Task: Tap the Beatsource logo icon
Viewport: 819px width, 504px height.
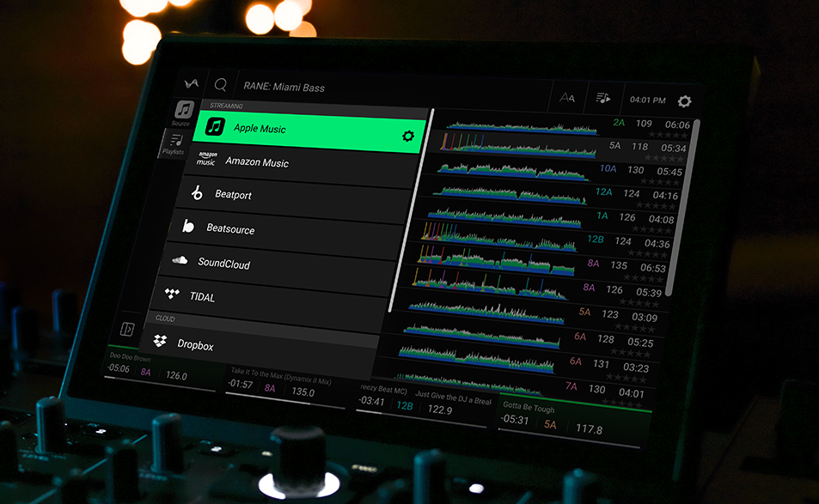Action: click(x=188, y=226)
